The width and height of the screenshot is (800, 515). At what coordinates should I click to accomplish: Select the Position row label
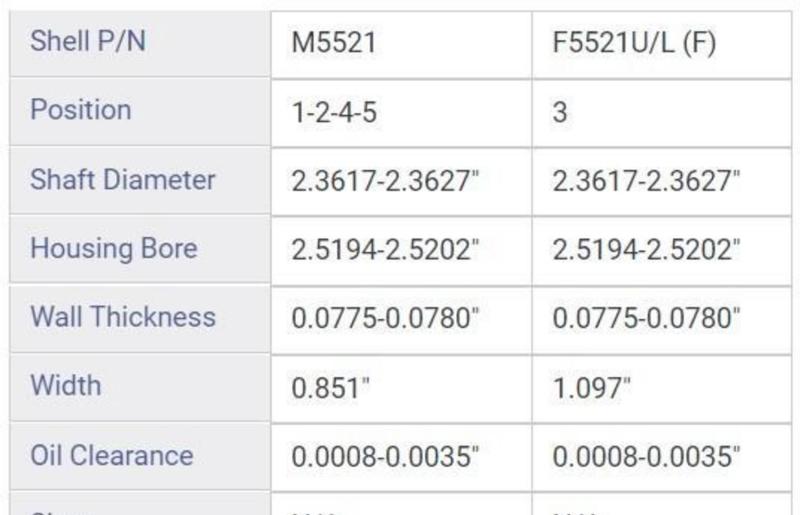[80, 109]
